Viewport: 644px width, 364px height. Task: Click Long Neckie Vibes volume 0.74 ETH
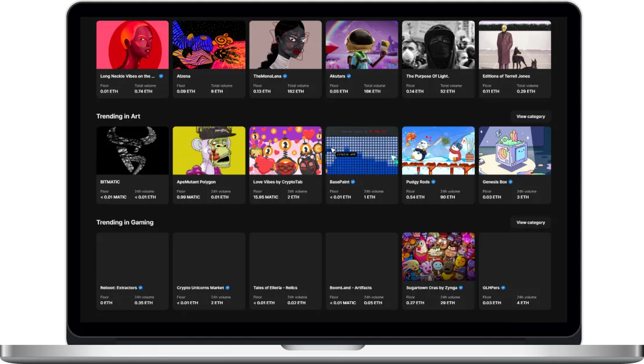(143, 91)
